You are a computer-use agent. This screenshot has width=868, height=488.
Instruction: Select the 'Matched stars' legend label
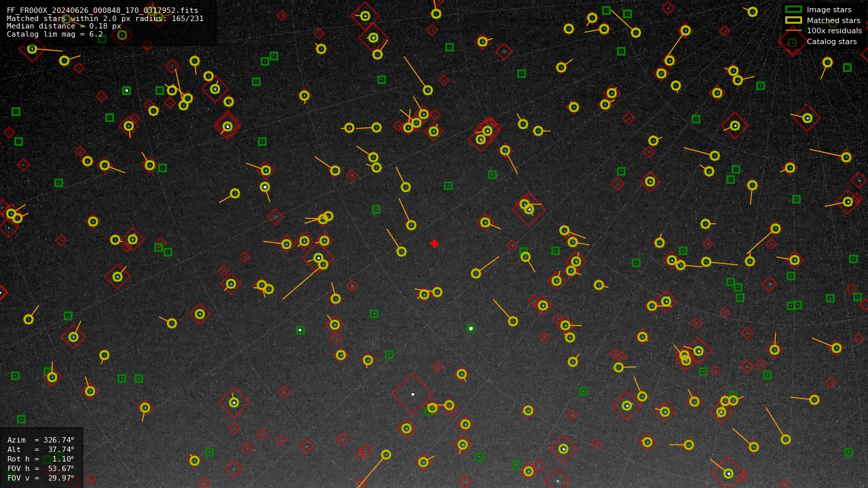pos(833,20)
